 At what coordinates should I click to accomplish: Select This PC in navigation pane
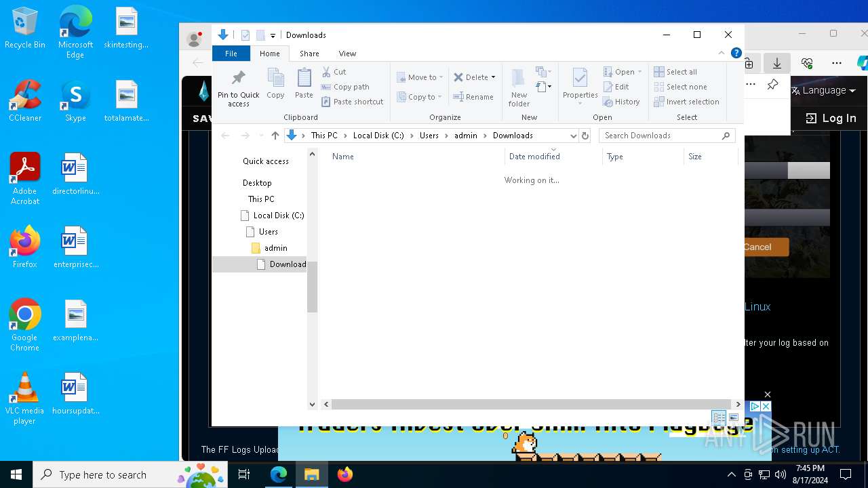click(261, 199)
